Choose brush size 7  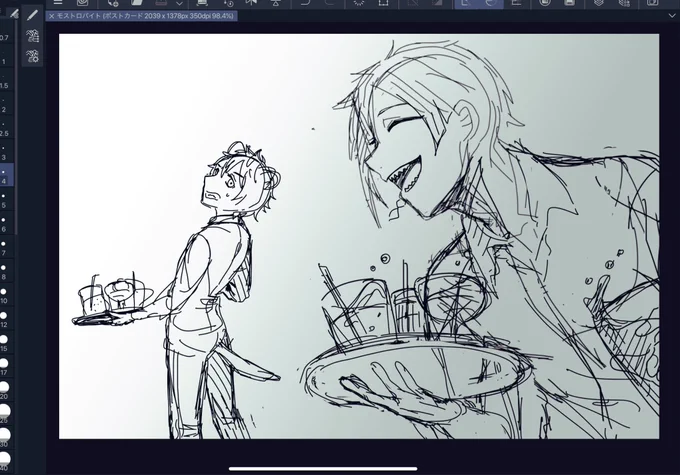coord(4,248)
